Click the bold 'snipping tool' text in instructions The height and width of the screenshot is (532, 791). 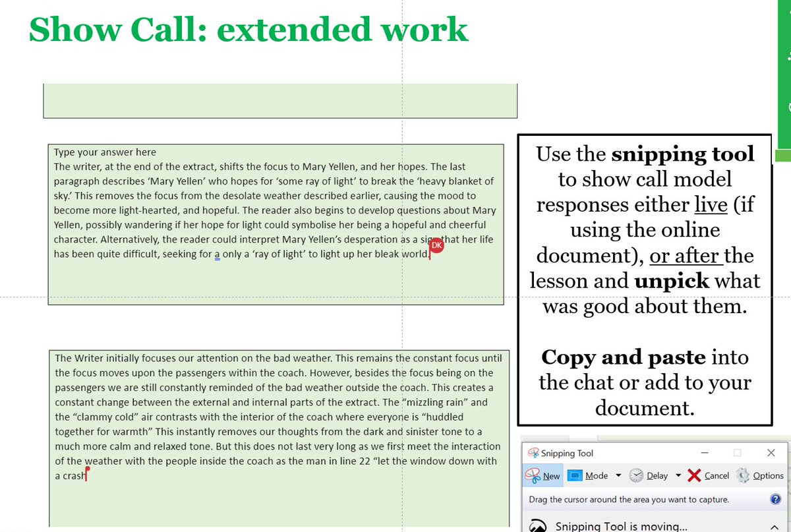click(683, 154)
